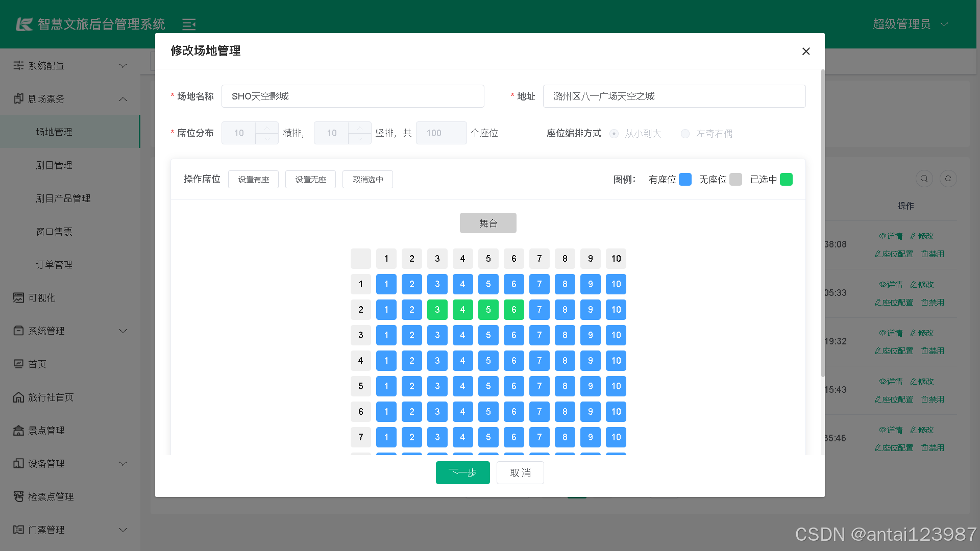Click the 详情 eye icon on the first record

(883, 236)
